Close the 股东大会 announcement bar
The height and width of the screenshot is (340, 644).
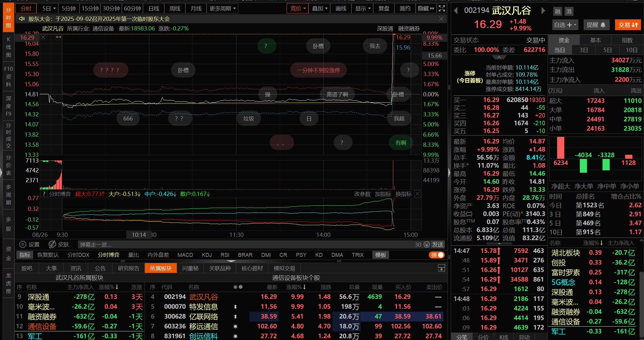441,19
